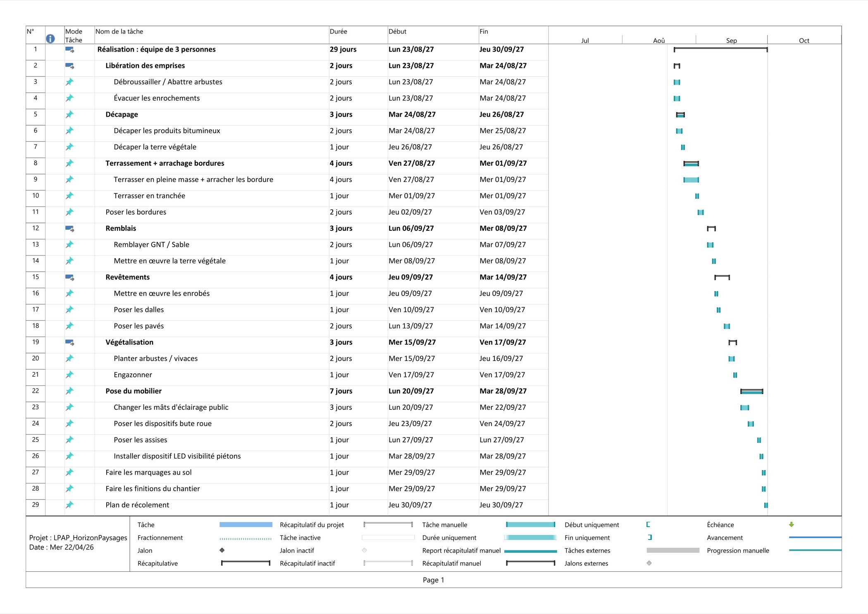868x614 pixels.
Task: Click the grey Tâches externes bar in legend
Action: [673, 550]
